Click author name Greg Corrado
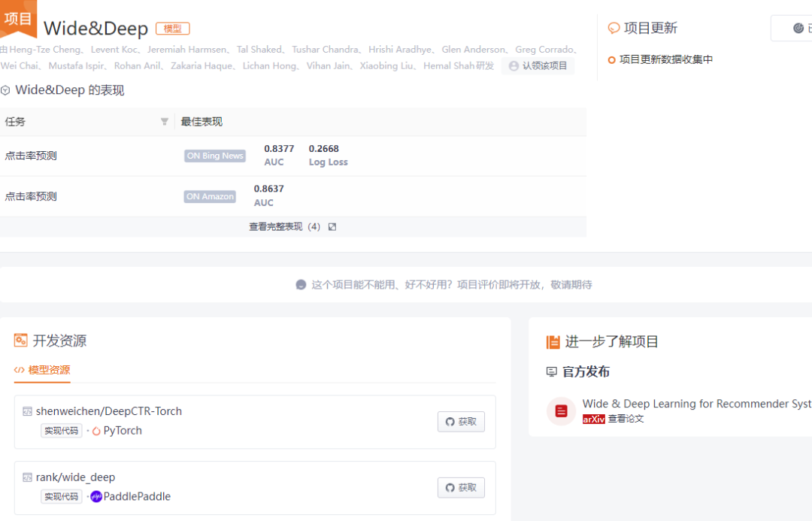 coord(544,50)
